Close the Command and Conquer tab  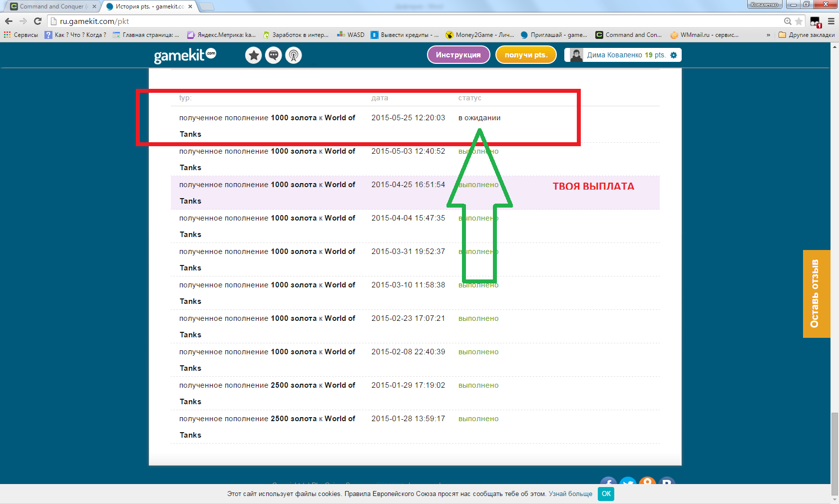94,6
